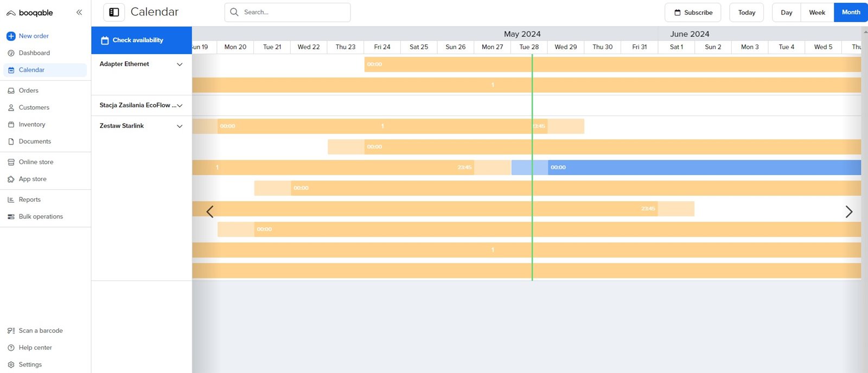Expand the Adapter Ethernet row

click(180, 65)
